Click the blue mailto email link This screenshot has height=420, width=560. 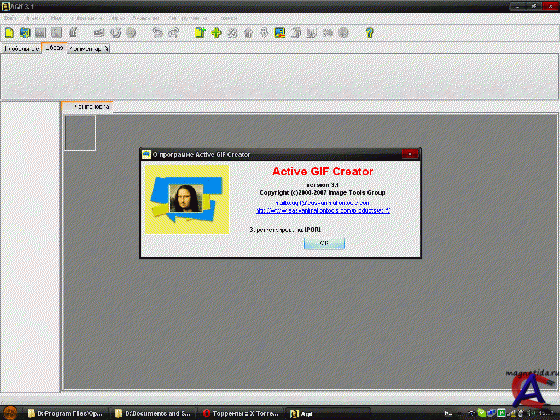(x=322, y=203)
